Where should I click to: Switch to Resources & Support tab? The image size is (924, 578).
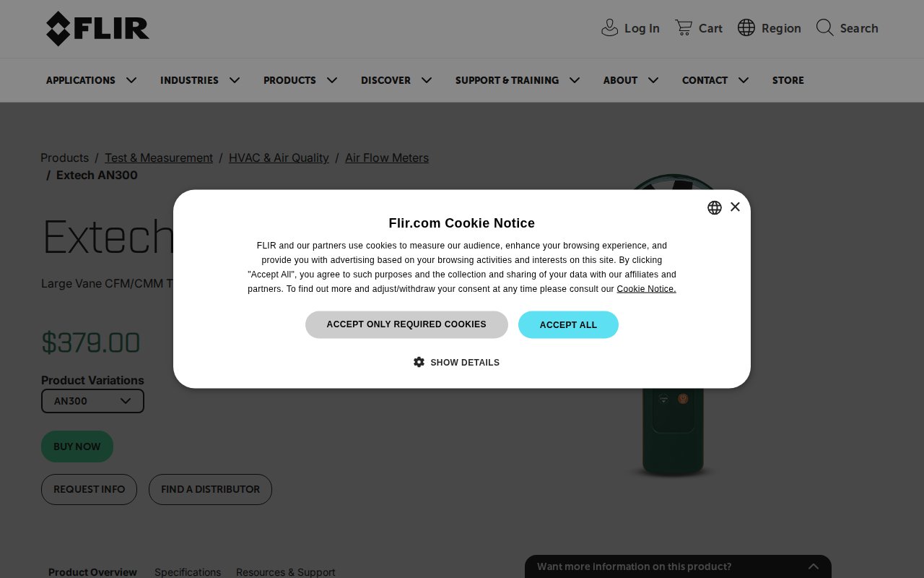[286, 571]
